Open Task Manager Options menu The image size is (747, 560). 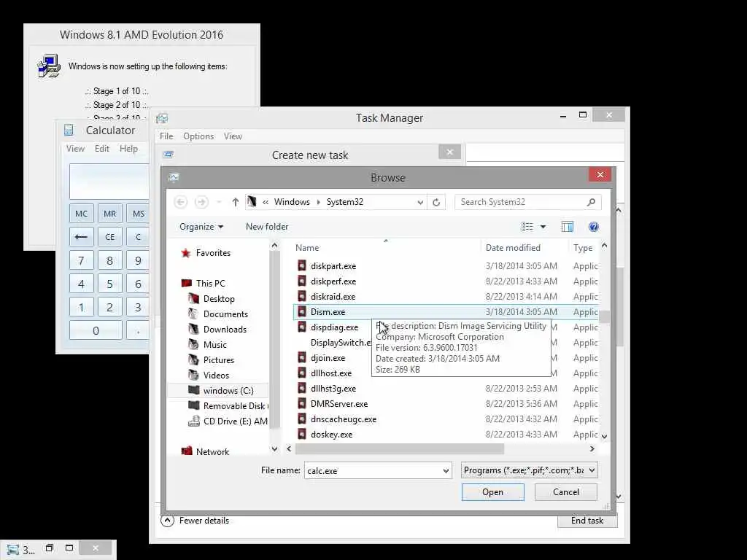(198, 136)
